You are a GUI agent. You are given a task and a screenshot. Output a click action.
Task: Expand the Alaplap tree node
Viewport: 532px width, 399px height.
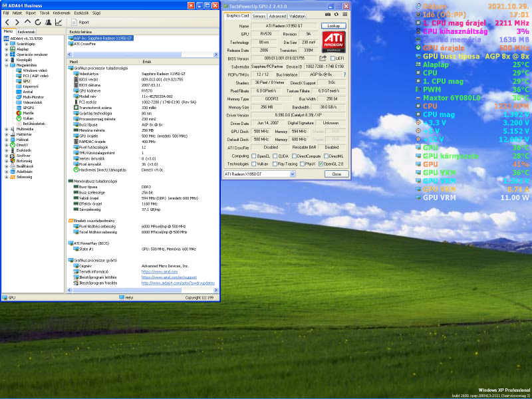point(6,49)
